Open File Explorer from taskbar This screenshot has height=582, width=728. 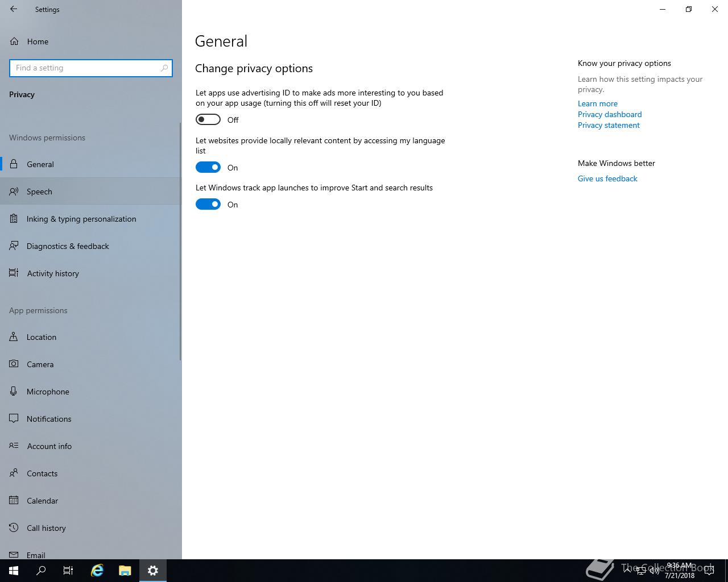coord(125,571)
